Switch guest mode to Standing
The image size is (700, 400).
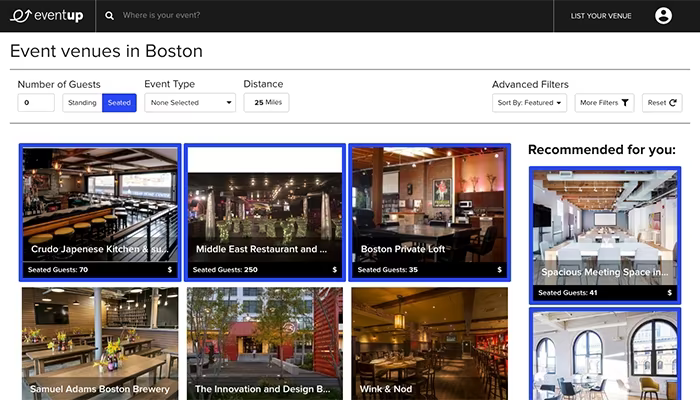pos(82,103)
